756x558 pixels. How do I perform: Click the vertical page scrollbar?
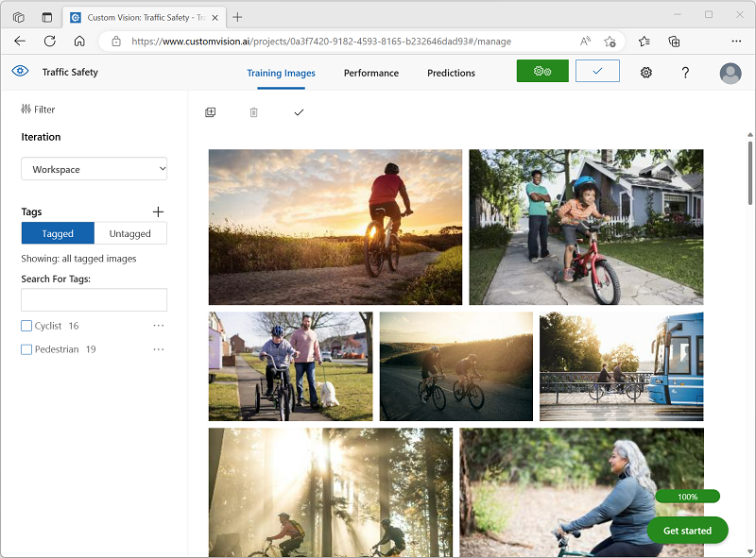750,173
